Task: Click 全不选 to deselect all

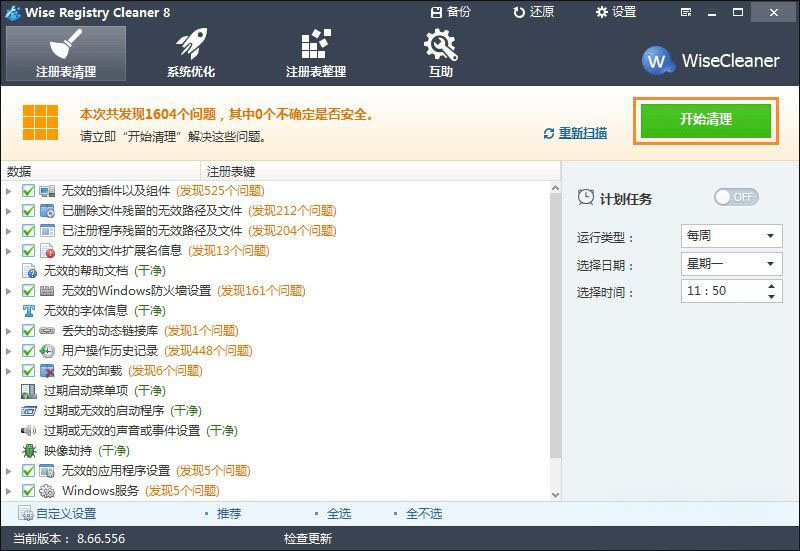Action: pos(424,513)
